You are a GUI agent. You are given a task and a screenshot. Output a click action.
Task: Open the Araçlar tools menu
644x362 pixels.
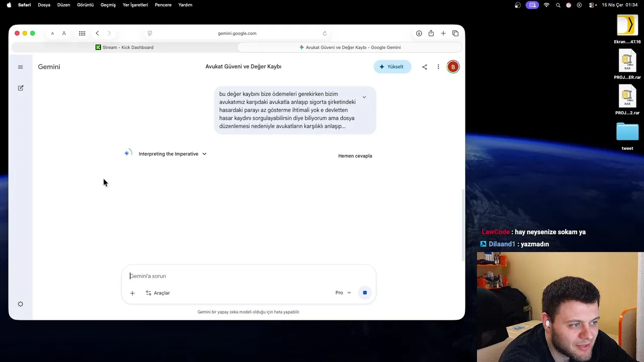tap(157, 293)
